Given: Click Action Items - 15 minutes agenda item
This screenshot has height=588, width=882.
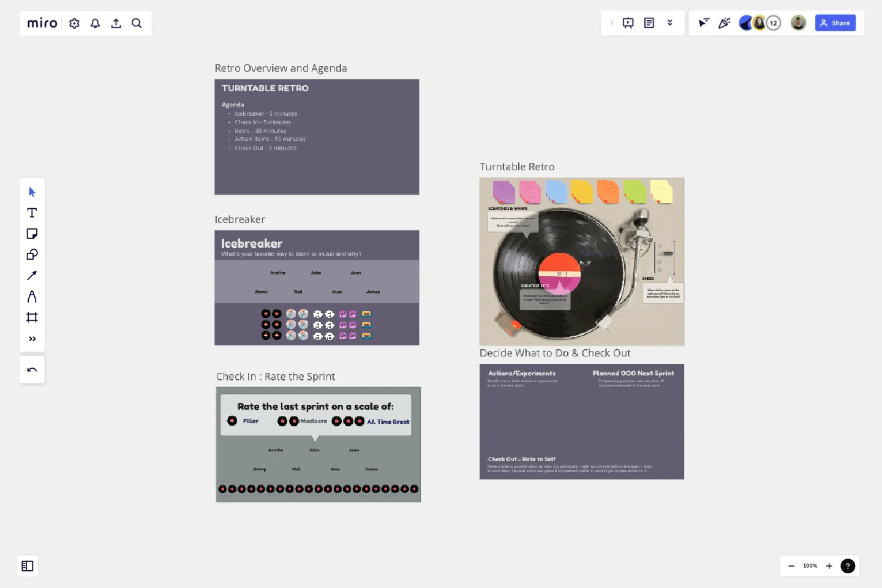Looking at the screenshot, I should tap(270, 139).
